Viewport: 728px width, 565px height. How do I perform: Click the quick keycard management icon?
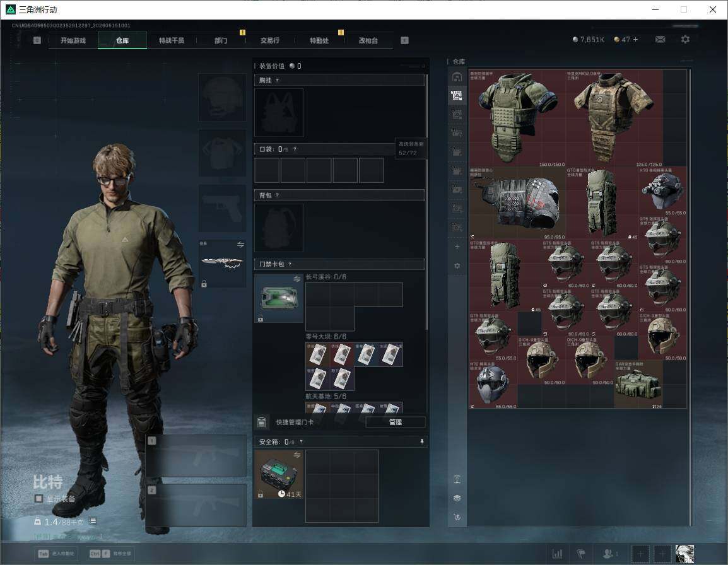261,422
